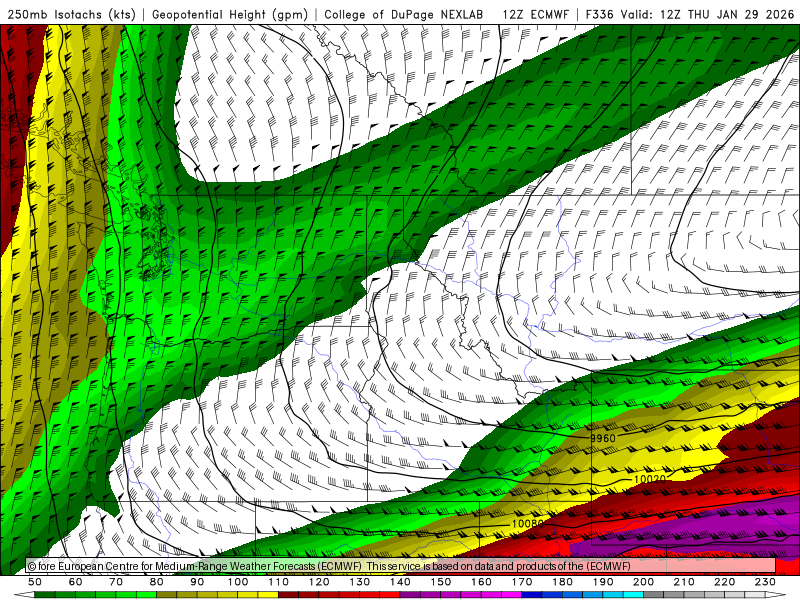Click the 140 value on the color scale

pyautogui.click(x=400, y=582)
